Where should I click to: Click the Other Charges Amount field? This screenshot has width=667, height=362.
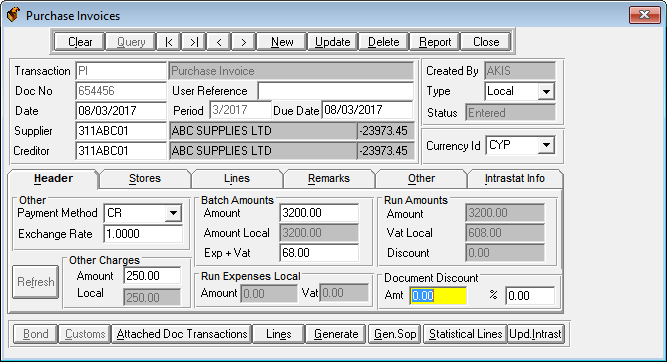152,276
